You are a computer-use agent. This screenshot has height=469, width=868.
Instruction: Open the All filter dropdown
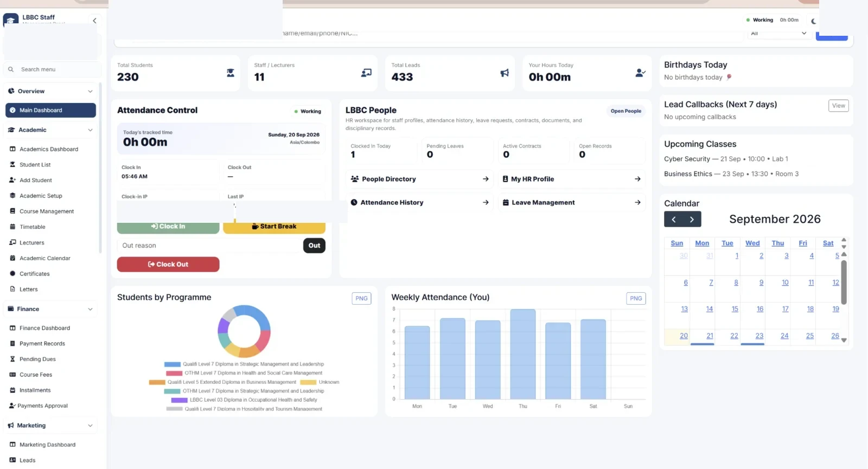[x=779, y=34]
